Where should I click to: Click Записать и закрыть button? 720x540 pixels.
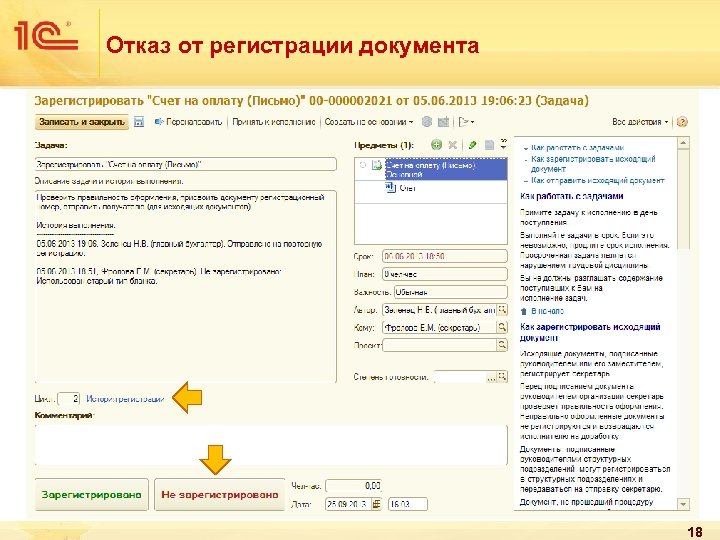point(82,122)
